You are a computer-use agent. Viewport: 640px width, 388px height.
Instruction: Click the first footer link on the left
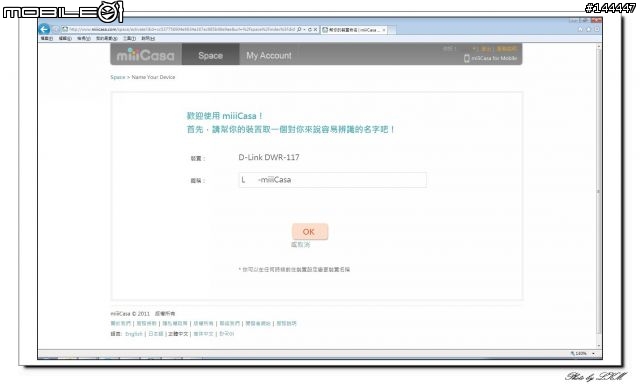120,323
